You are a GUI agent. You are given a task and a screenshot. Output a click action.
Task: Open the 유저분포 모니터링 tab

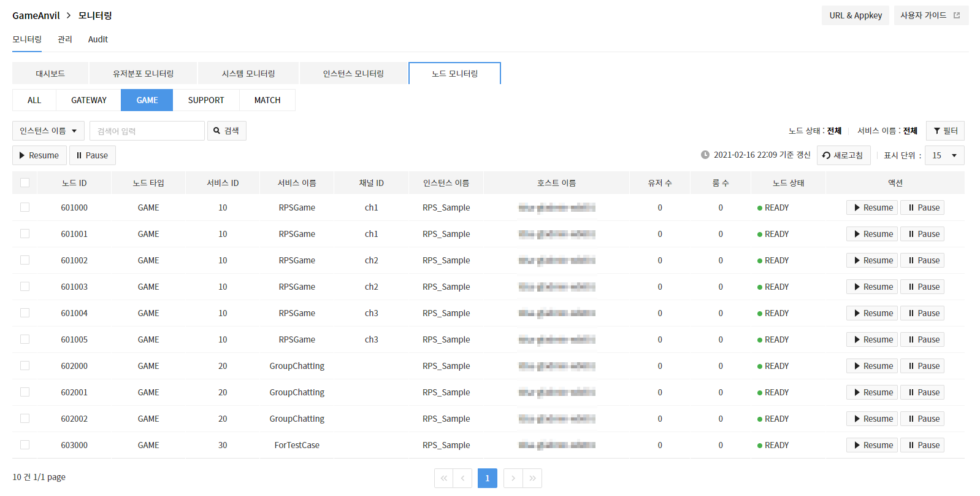pyautogui.click(x=143, y=73)
